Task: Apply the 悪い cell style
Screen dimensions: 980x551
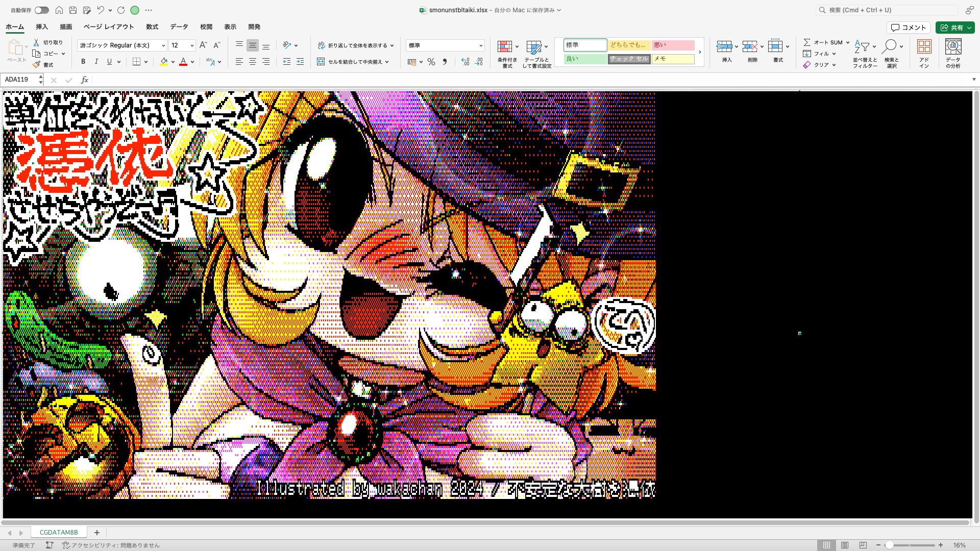Action: tap(673, 45)
